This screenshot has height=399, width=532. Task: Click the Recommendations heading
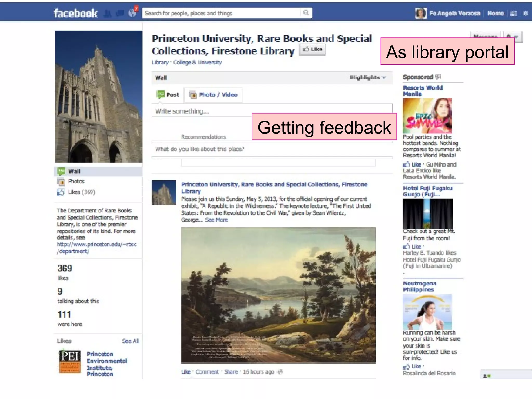203,137
